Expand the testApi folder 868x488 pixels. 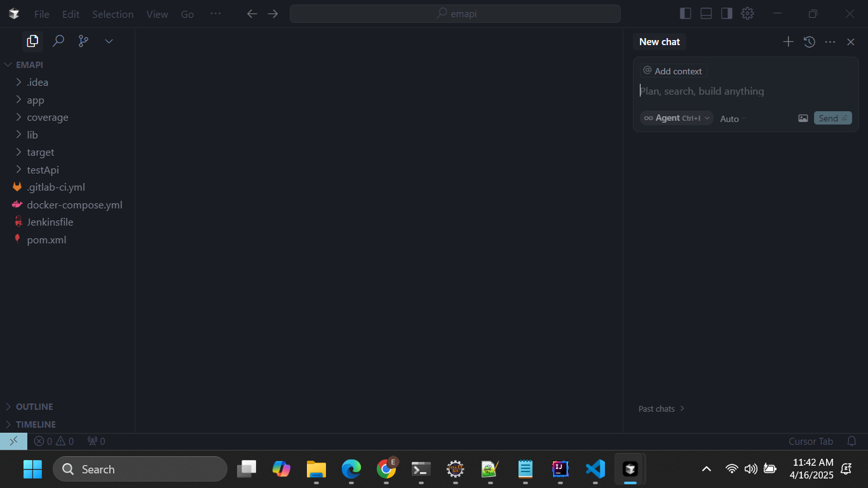pyautogui.click(x=67, y=170)
